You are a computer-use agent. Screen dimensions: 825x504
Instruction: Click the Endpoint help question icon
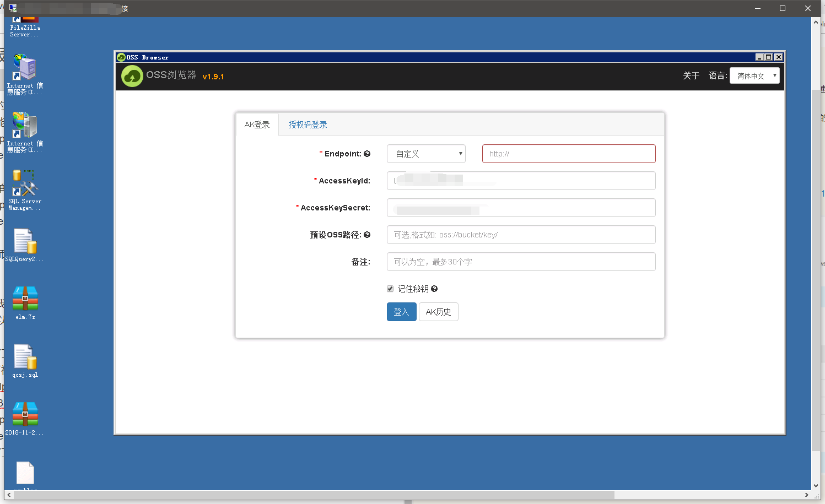(367, 154)
